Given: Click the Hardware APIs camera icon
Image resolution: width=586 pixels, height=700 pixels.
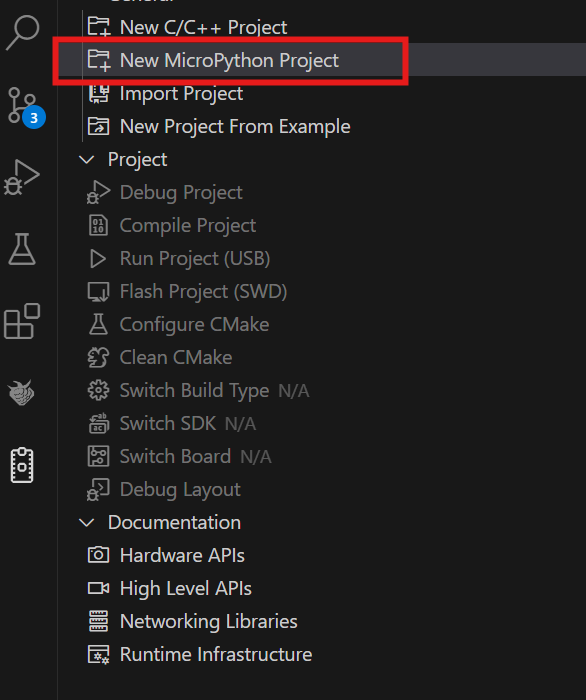Looking at the screenshot, I should coord(98,555).
